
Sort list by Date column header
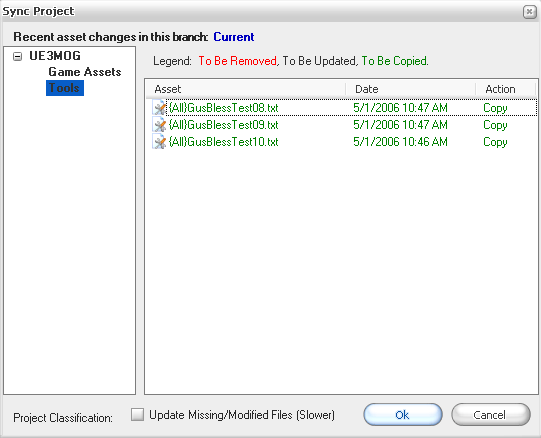coord(411,89)
